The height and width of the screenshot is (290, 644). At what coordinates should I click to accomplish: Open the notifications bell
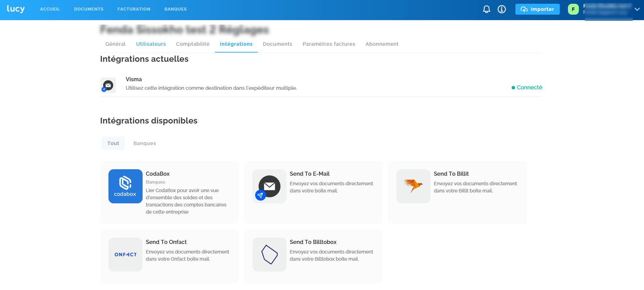pos(486,9)
